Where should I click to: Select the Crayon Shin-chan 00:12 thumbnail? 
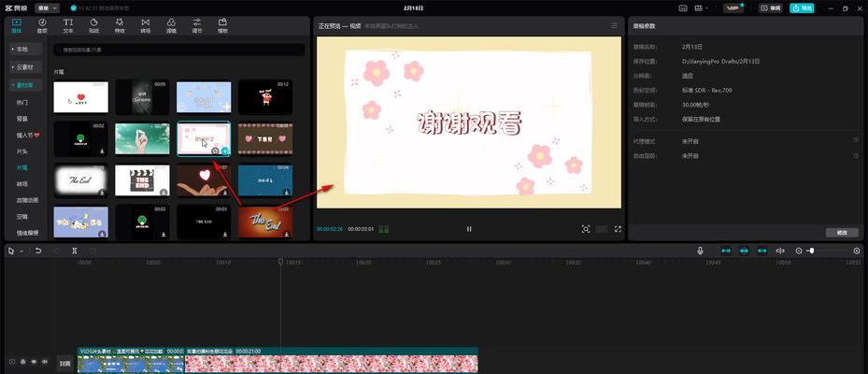[x=265, y=97]
